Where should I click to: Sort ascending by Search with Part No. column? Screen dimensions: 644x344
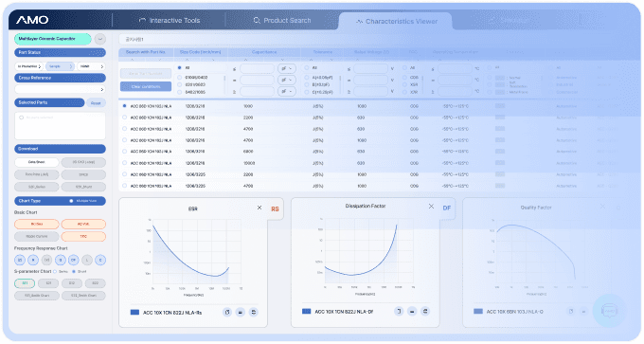coord(133,60)
